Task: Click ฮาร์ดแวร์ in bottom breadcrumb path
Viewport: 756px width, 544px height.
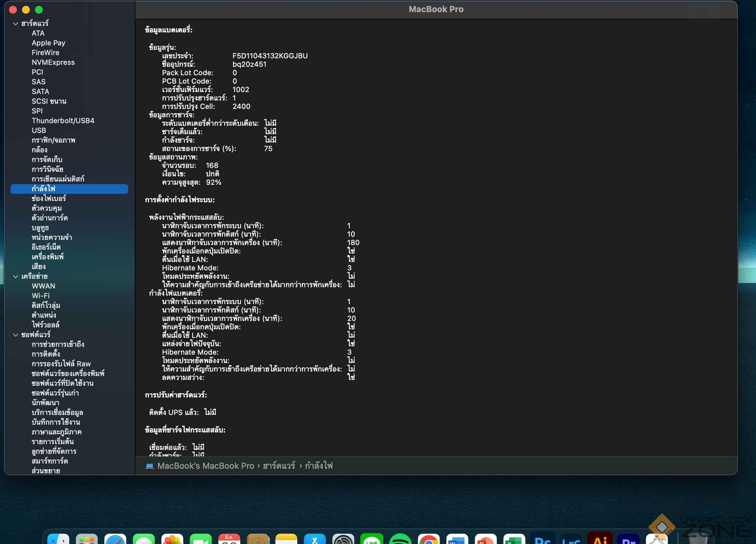Action: [x=279, y=466]
